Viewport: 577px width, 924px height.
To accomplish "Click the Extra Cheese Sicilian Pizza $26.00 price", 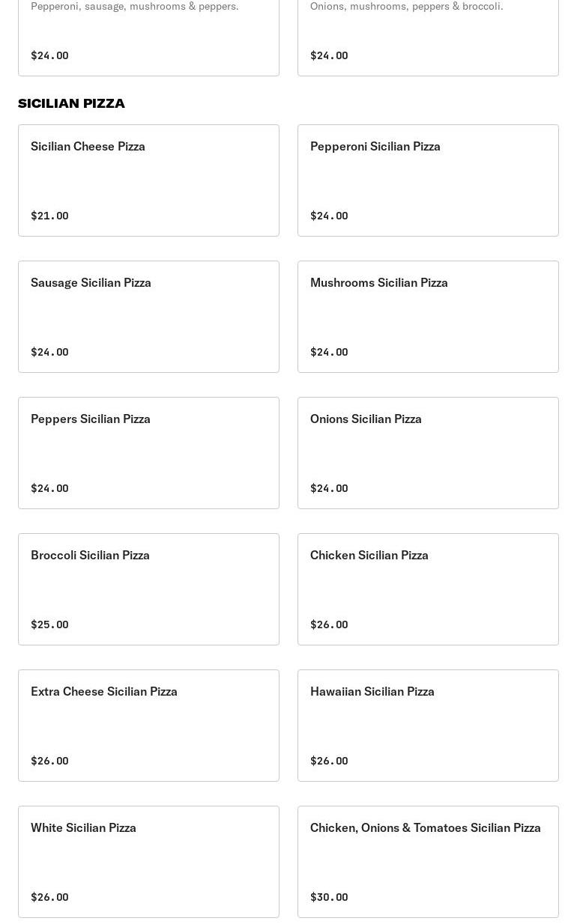I will coord(49,761).
